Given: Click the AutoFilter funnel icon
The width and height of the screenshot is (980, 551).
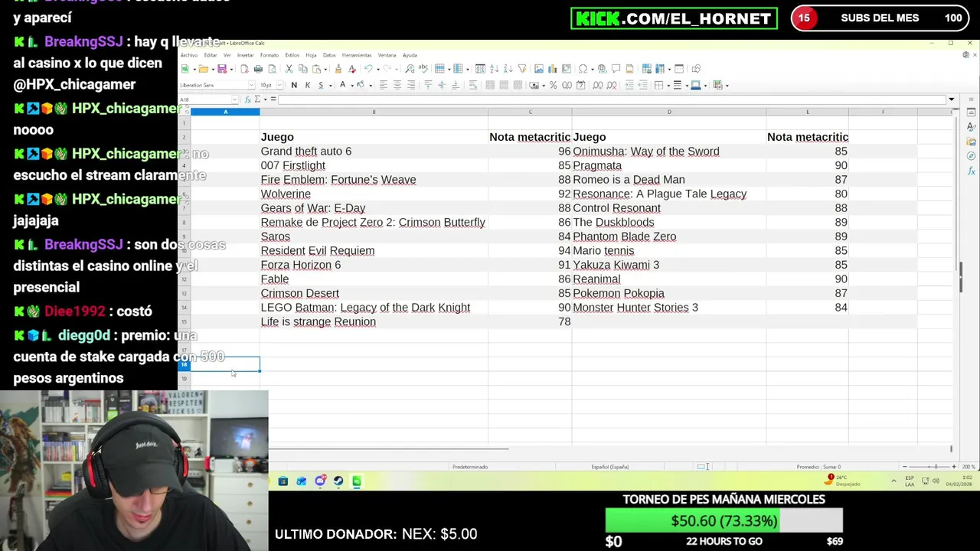Looking at the screenshot, I should (521, 69).
